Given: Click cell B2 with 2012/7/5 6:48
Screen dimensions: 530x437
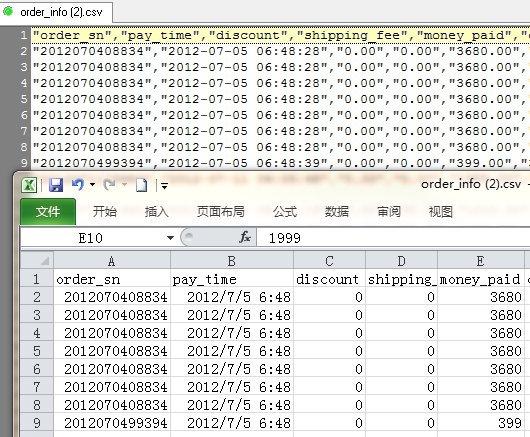Looking at the screenshot, I should click(232, 297).
